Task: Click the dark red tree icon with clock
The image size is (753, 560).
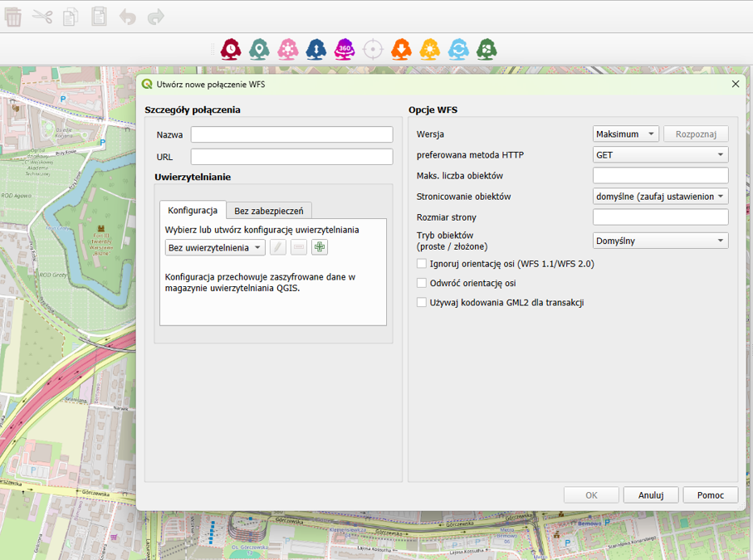Action: pos(231,50)
